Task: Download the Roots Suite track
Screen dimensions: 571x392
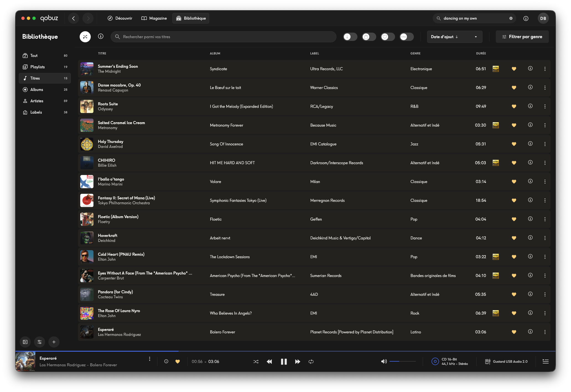Action: coord(530,106)
